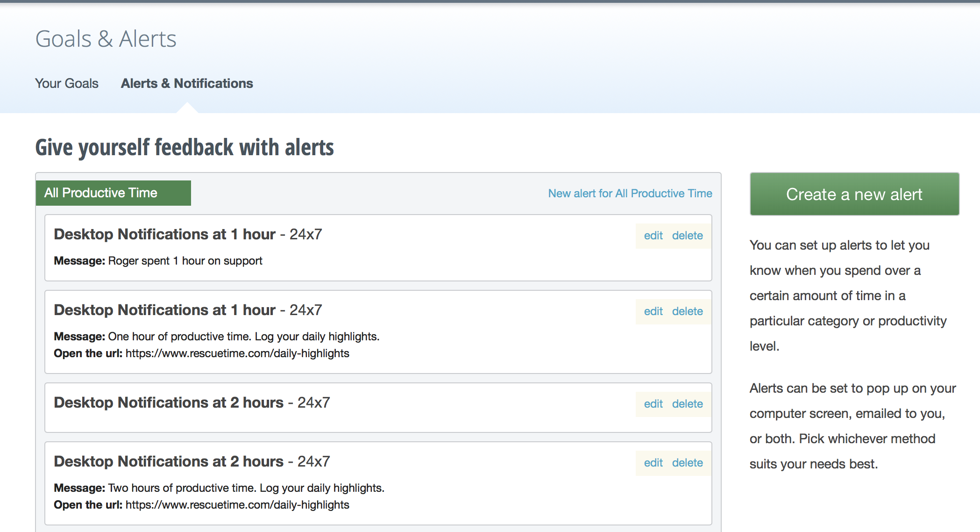This screenshot has height=532, width=980.
Task: Delete the One hour productive time alert
Action: [x=687, y=311]
